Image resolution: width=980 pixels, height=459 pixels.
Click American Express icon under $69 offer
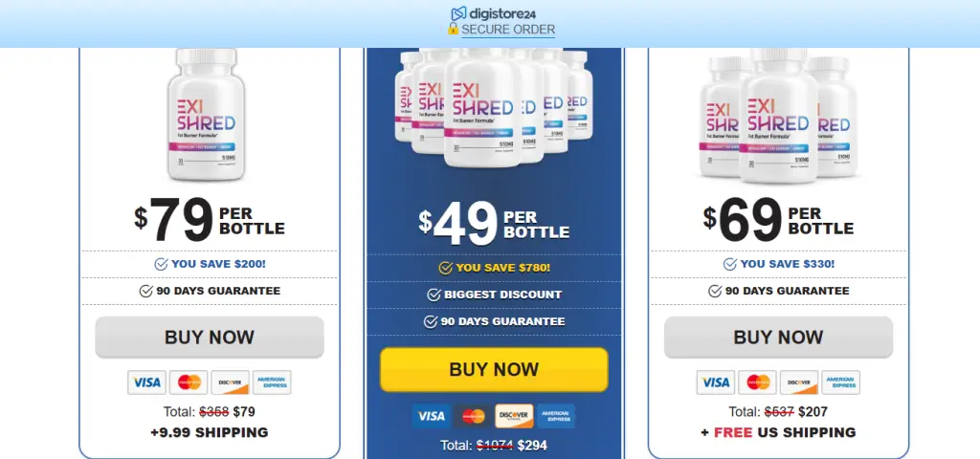pos(840,382)
